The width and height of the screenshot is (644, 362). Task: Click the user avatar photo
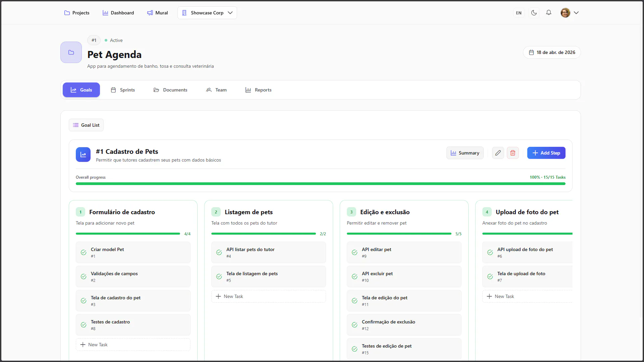click(x=566, y=13)
